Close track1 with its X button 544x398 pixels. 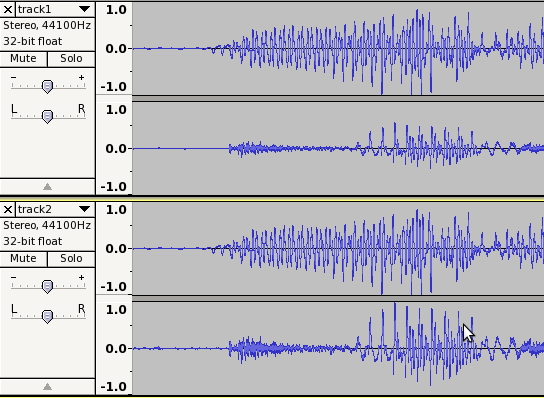tap(8, 9)
